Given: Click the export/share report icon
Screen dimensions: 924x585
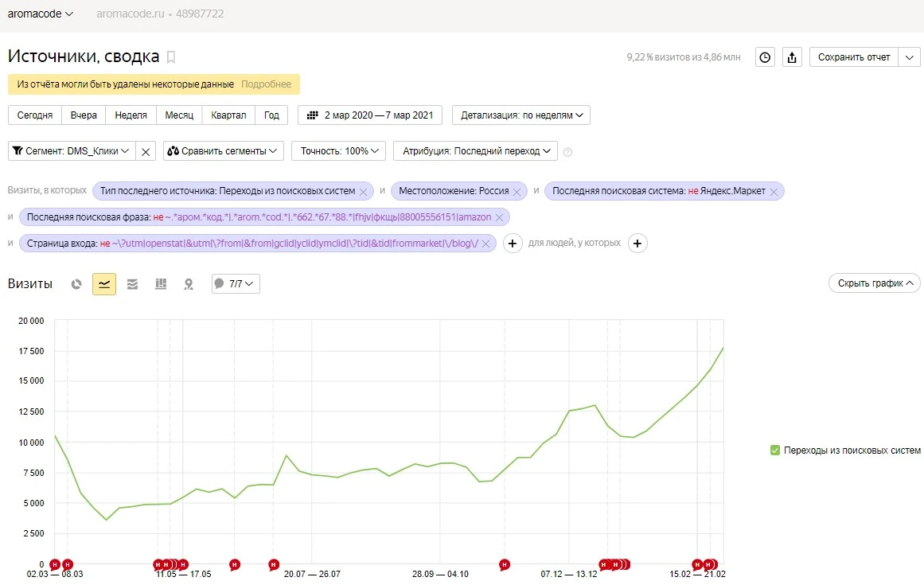Looking at the screenshot, I should coord(792,57).
